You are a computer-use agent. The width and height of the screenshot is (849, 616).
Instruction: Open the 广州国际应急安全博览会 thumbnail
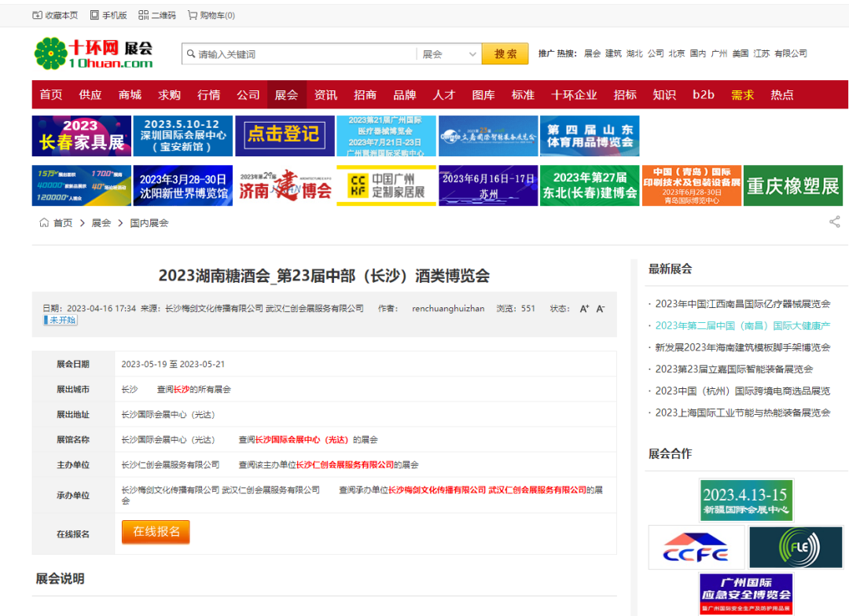746,594
